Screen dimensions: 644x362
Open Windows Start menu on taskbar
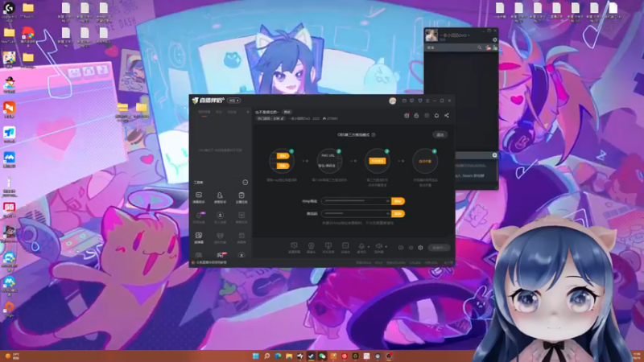(255, 356)
